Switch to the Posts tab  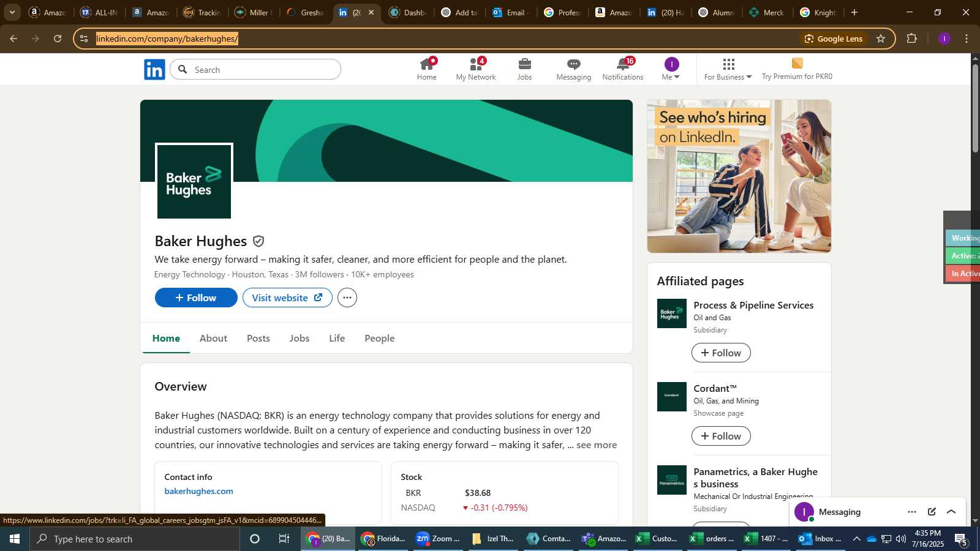(x=258, y=338)
